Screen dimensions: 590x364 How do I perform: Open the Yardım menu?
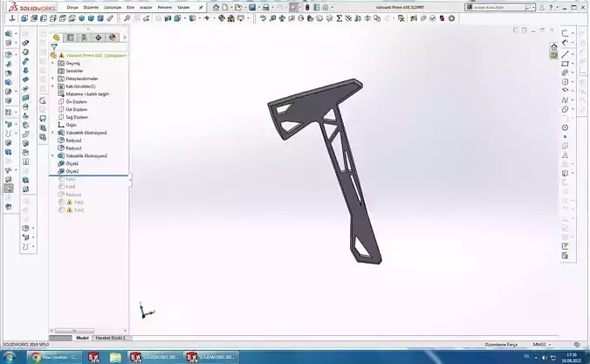[x=183, y=7]
